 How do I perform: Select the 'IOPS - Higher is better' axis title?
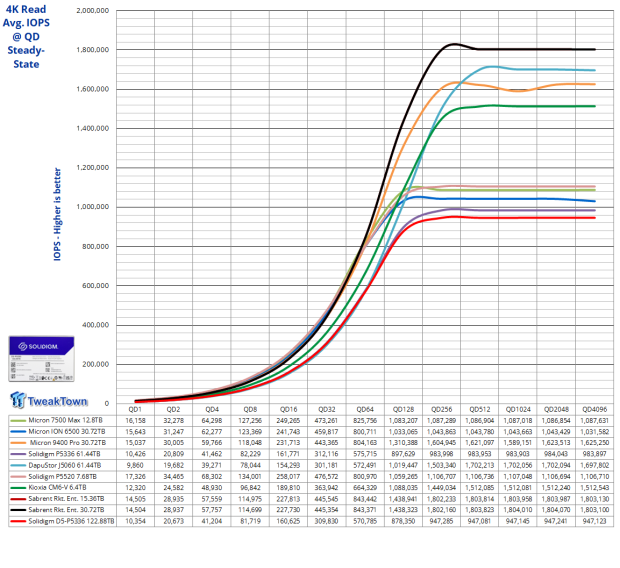pyautogui.click(x=57, y=214)
